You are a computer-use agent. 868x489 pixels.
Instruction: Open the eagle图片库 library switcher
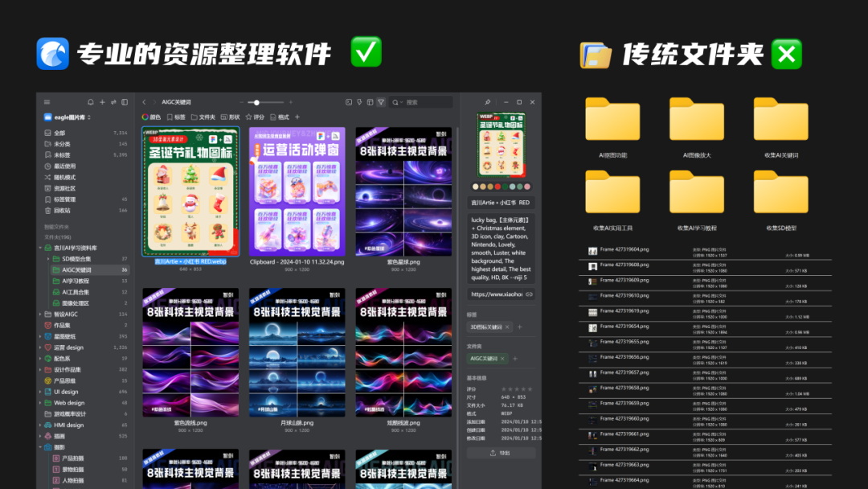click(67, 117)
